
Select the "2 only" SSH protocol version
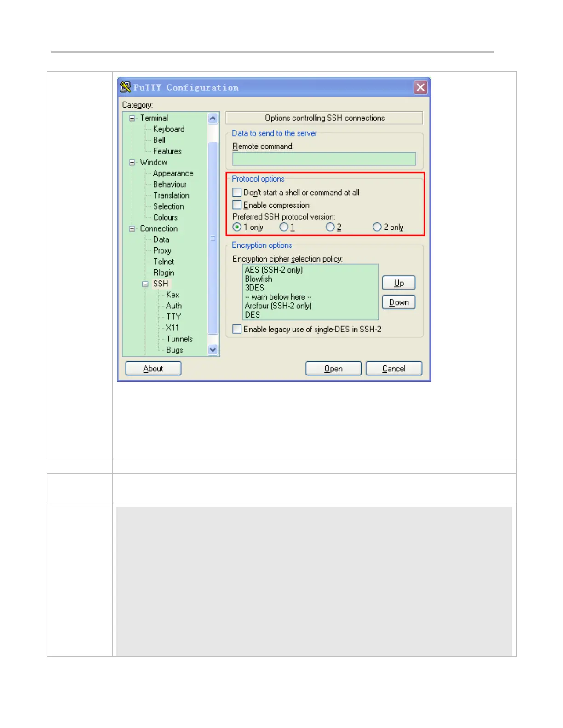pos(377,227)
